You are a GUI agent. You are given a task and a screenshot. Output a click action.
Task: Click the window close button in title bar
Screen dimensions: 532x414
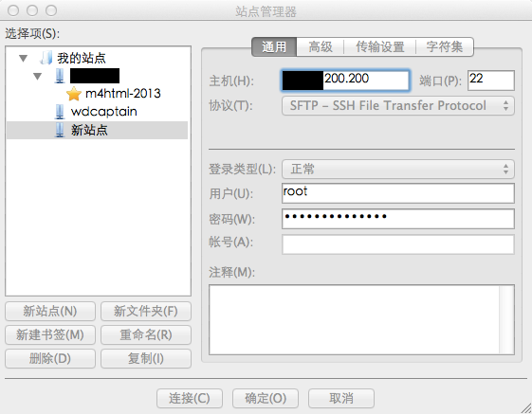(x=13, y=10)
